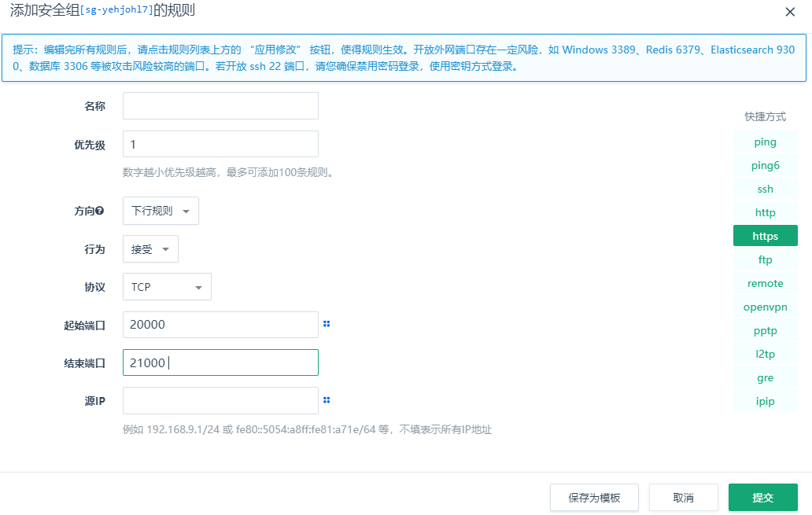The width and height of the screenshot is (812, 515).
Task: Open the 方向 dropdown showing 下行规则
Action: pyautogui.click(x=161, y=211)
